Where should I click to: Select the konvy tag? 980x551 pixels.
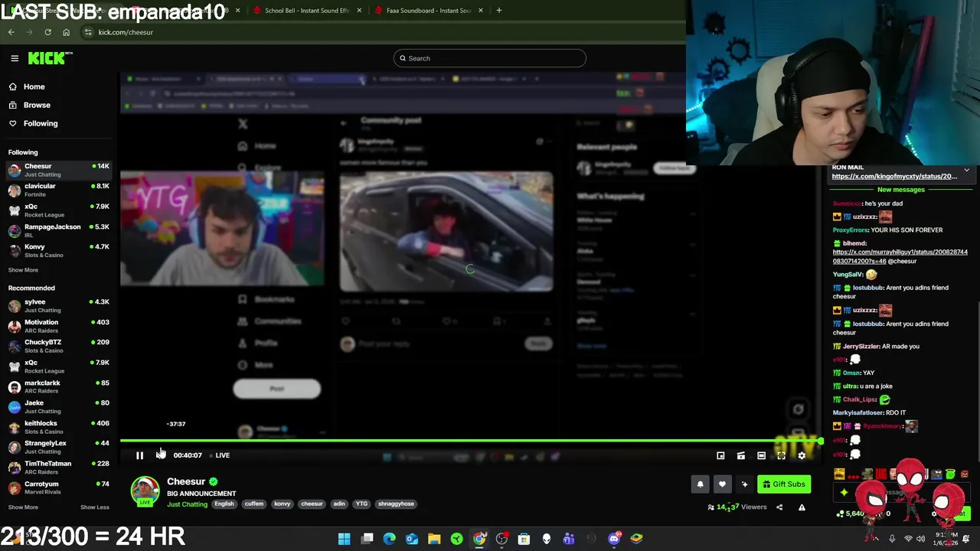click(283, 504)
